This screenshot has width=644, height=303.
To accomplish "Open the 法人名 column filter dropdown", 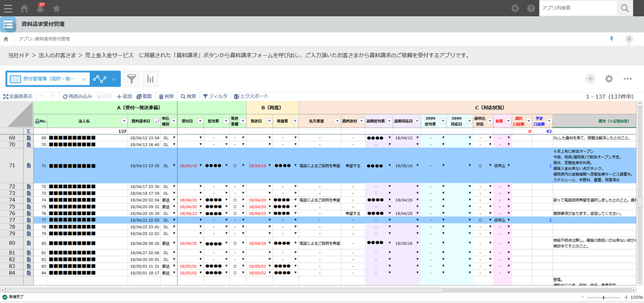I will [x=124, y=121].
